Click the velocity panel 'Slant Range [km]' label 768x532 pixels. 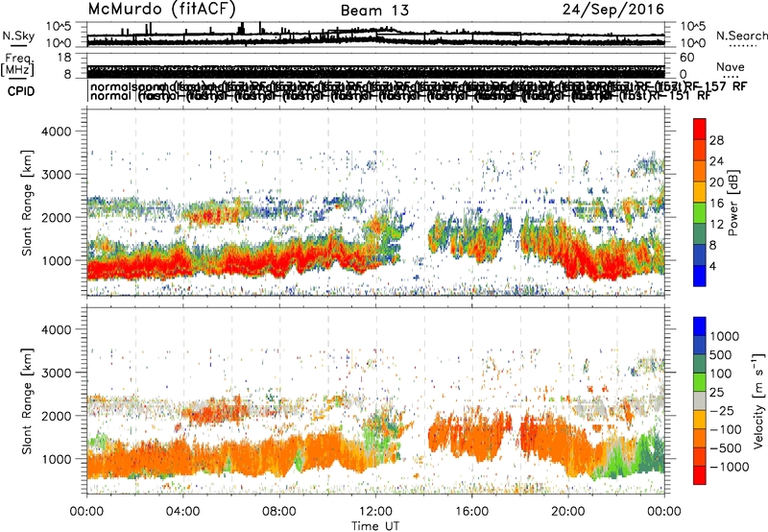pyautogui.click(x=27, y=400)
